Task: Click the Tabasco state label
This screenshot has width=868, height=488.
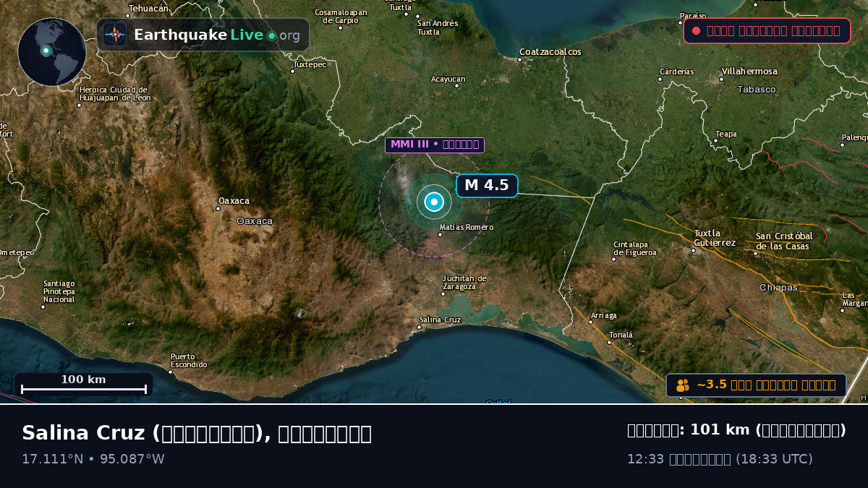Action: click(x=757, y=90)
